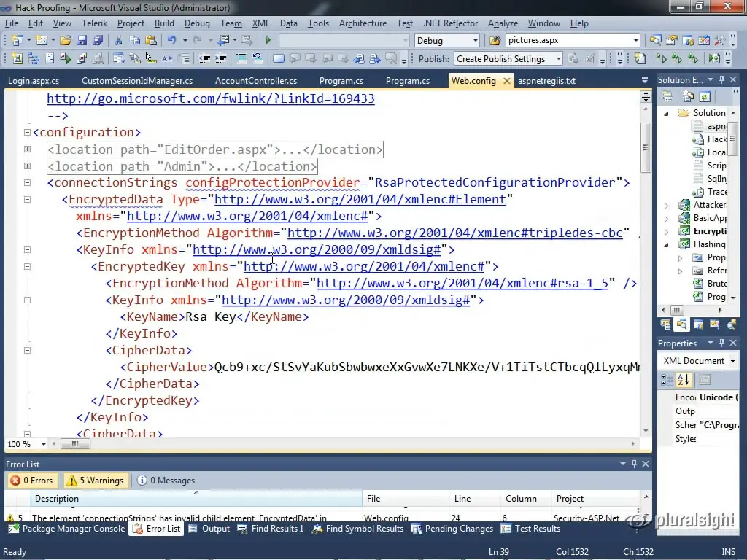Open the pictures.aspx find dropdown
Viewport: 747px width, 560px height.
(635, 41)
